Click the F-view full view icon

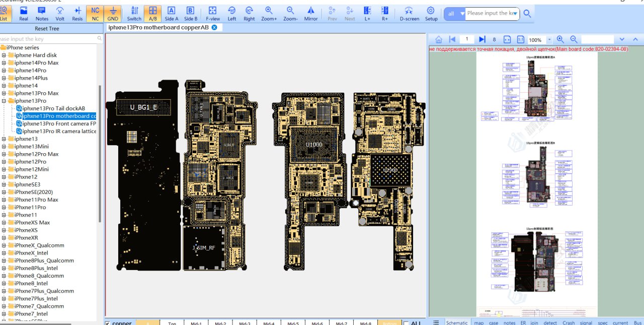213,14
